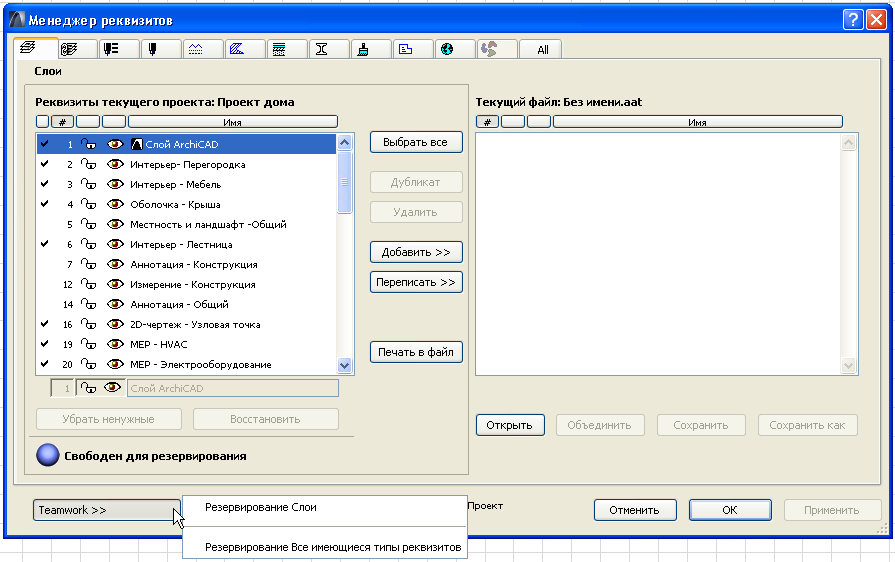Click the project list scrollbar thumb

[x=344, y=183]
